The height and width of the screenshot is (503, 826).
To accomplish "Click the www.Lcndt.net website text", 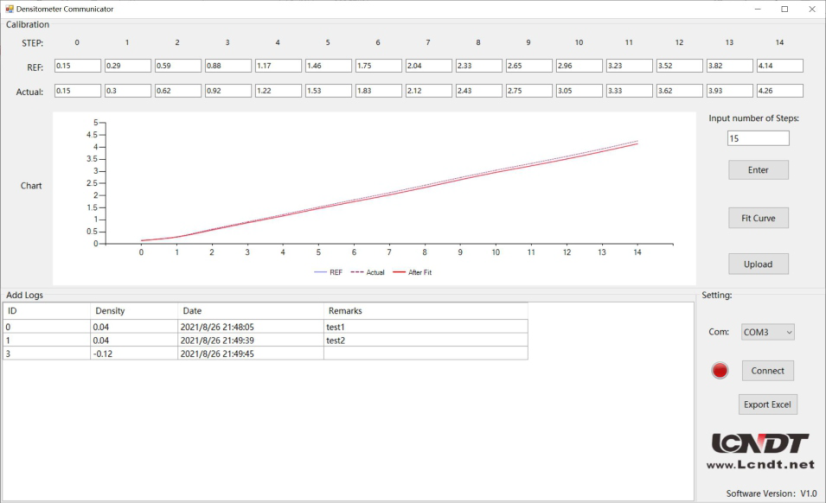I will coord(760,465).
